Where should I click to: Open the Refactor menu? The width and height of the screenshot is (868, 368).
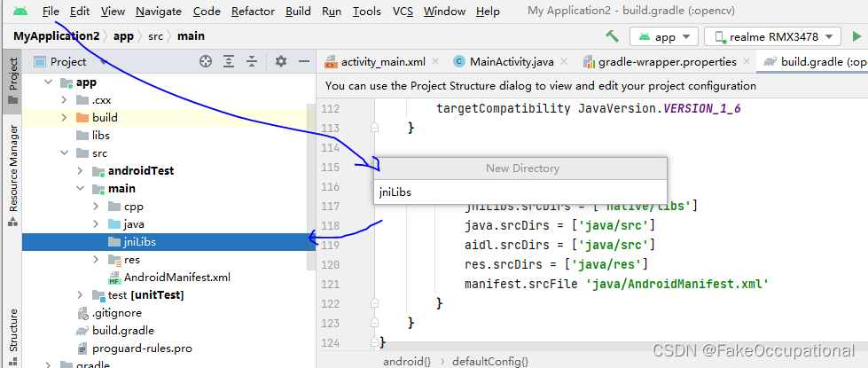253,11
